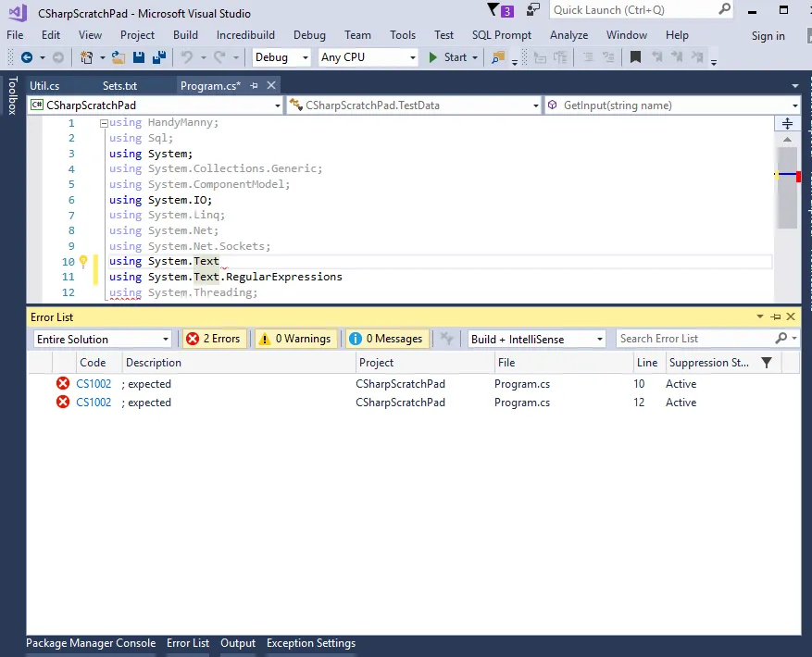Collapse the using directives outlining region
The width and height of the screenshot is (812, 657).
pyautogui.click(x=104, y=123)
